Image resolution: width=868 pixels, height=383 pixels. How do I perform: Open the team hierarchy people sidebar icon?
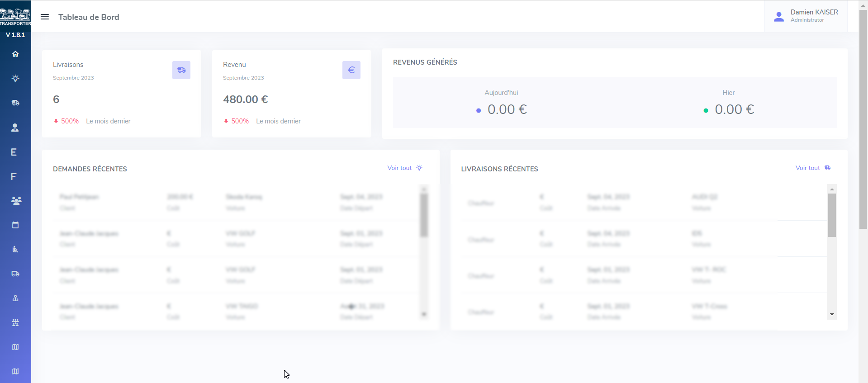15,322
